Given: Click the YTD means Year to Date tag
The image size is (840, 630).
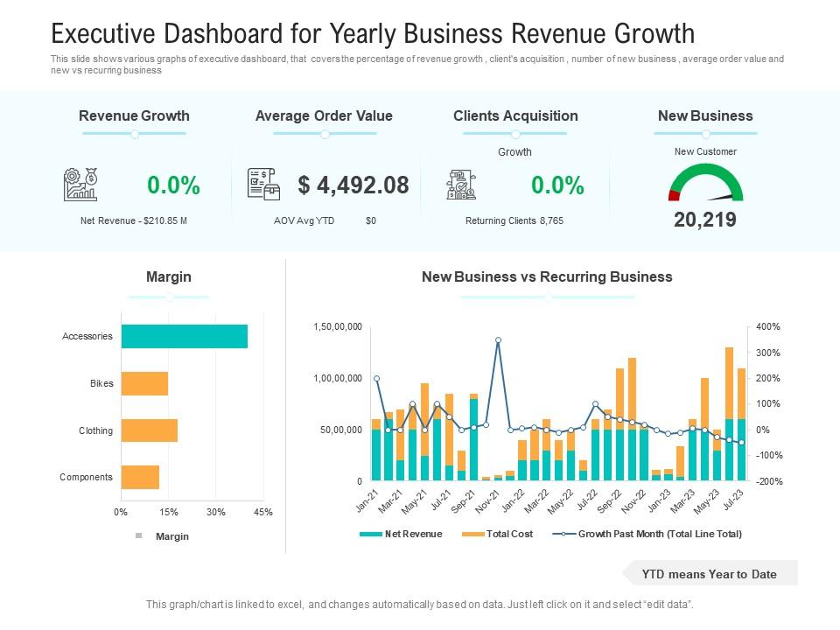Looking at the screenshot, I should (710, 573).
